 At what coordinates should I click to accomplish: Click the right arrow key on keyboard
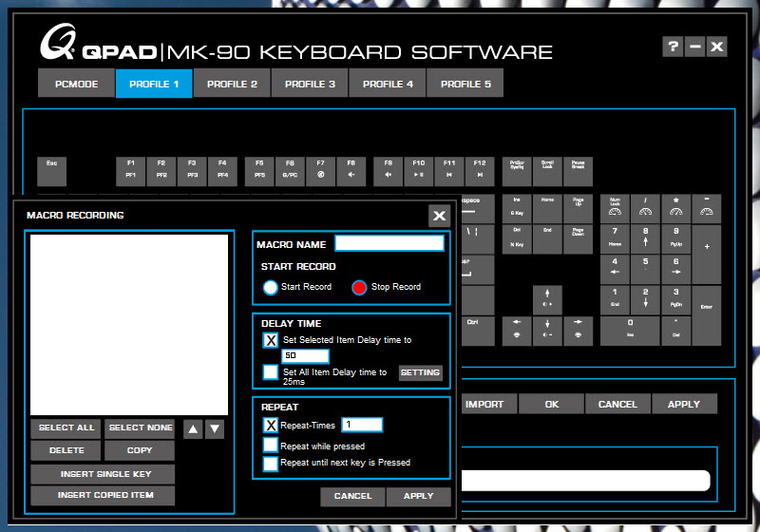pos(578,331)
